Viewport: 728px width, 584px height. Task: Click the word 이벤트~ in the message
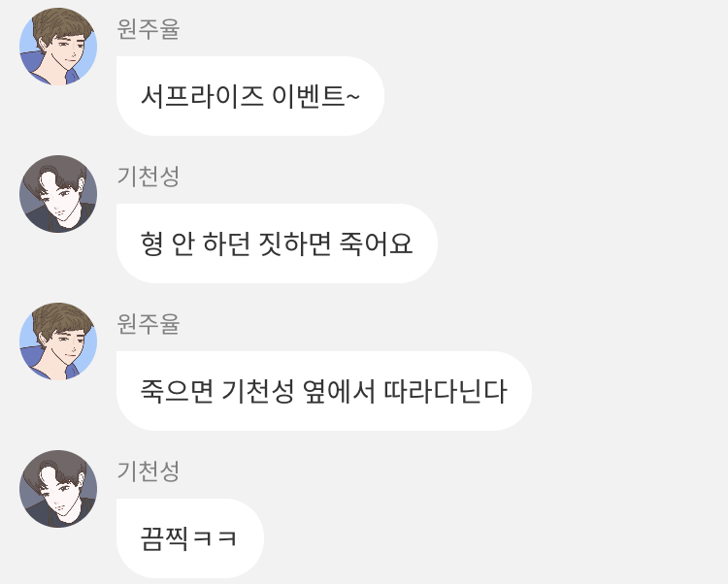pyautogui.click(x=316, y=96)
